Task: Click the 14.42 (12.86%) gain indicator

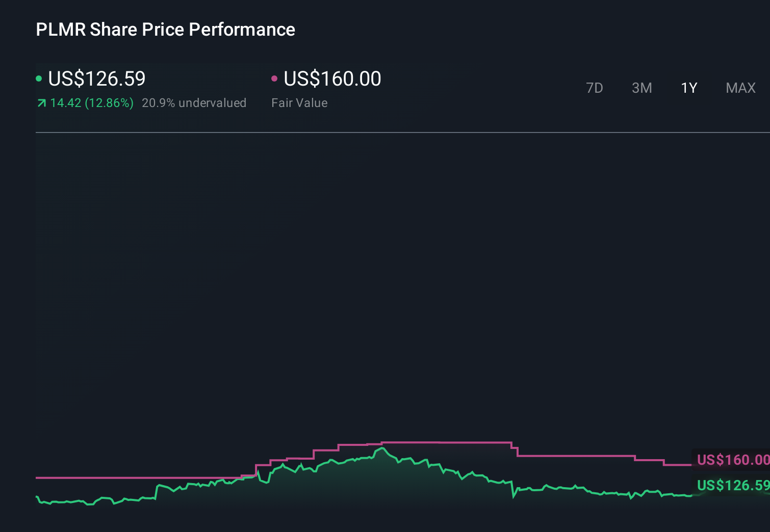Action: [x=92, y=103]
